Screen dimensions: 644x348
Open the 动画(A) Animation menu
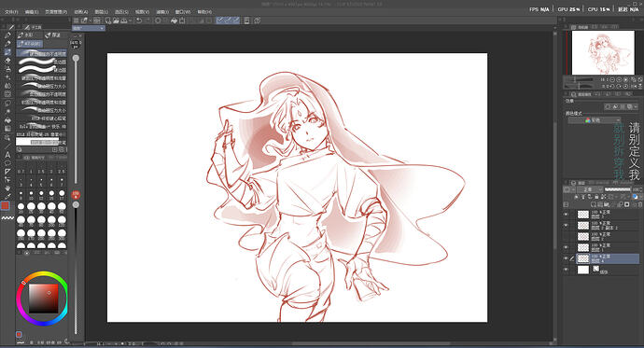pos(81,12)
